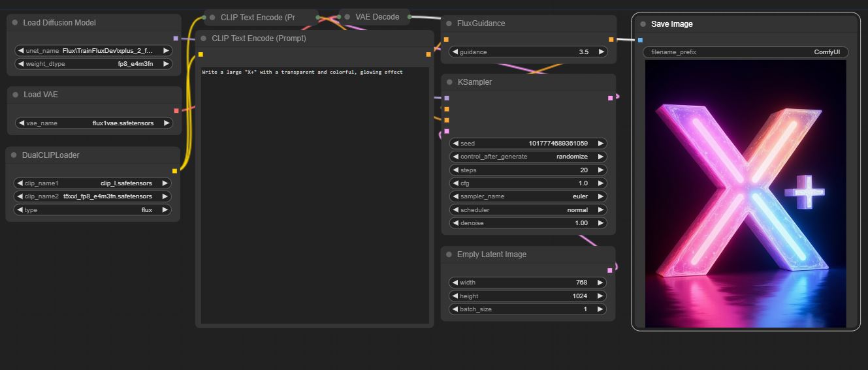Decrease steps with left arrow
The height and width of the screenshot is (370, 868).
pos(455,170)
